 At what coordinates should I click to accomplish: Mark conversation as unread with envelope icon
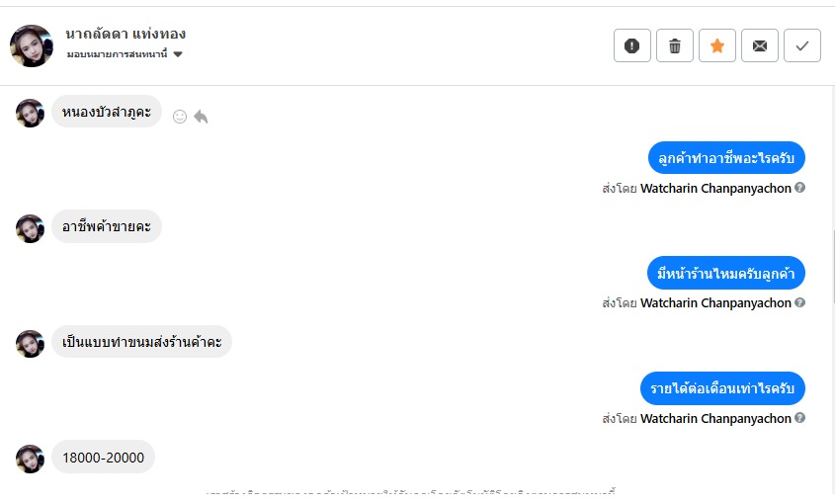click(x=760, y=45)
